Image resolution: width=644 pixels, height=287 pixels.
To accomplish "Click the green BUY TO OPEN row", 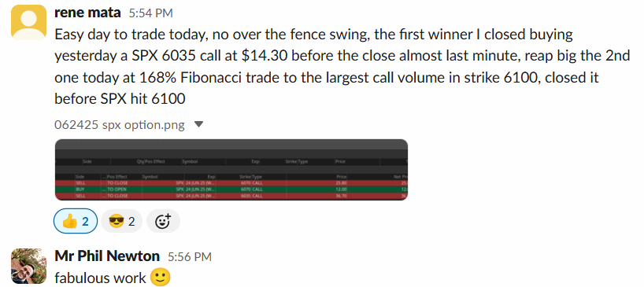I will 231,189.
